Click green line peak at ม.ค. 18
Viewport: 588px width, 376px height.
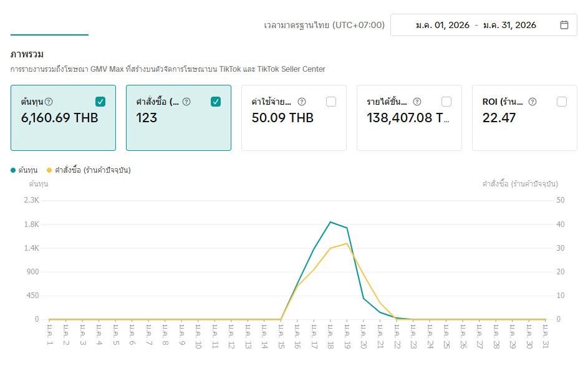[330, 222]
